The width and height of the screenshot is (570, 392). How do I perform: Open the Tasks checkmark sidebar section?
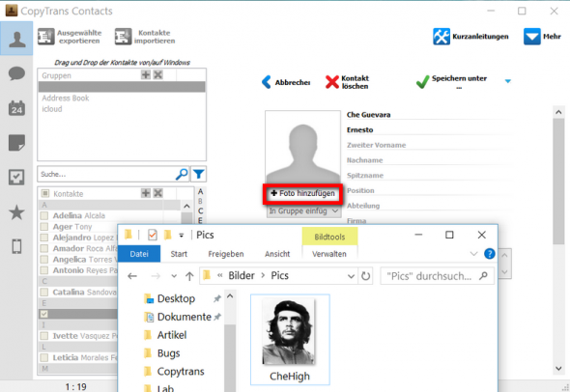tap(16, 178)
